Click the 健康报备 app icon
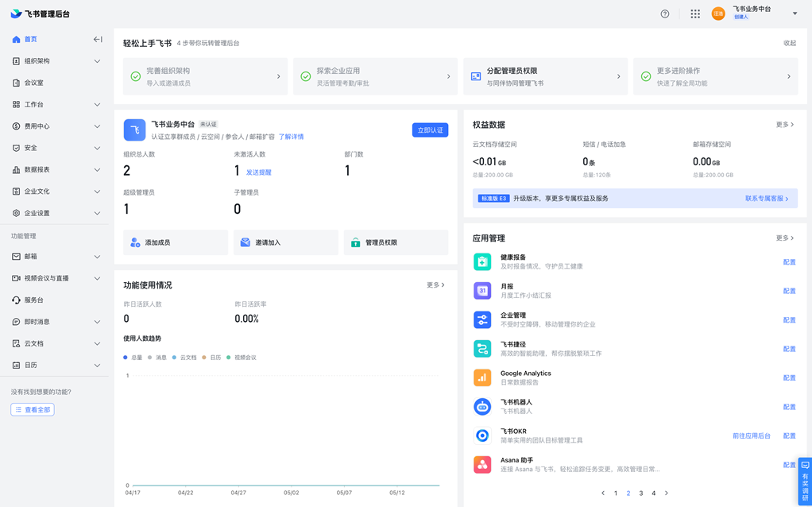The height and width of the screenshot is (507, 812). [x=482, y=261]
